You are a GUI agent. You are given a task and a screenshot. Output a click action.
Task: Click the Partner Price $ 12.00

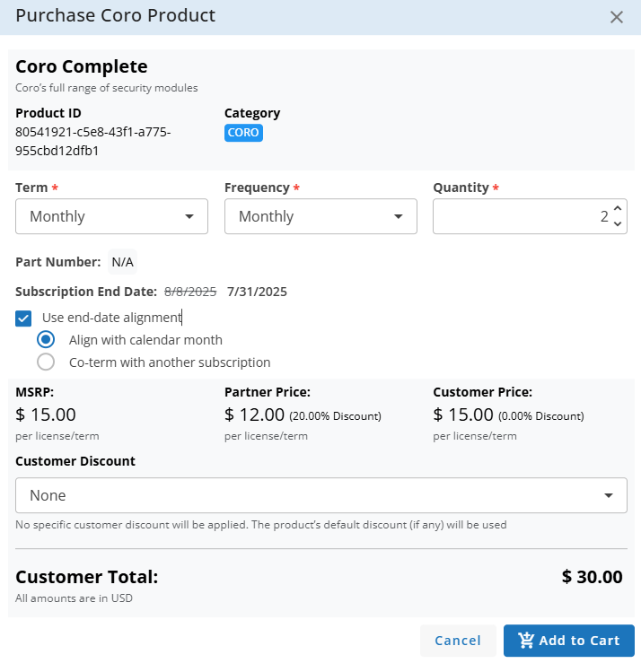pyautogui.click(x=254, y=415)
